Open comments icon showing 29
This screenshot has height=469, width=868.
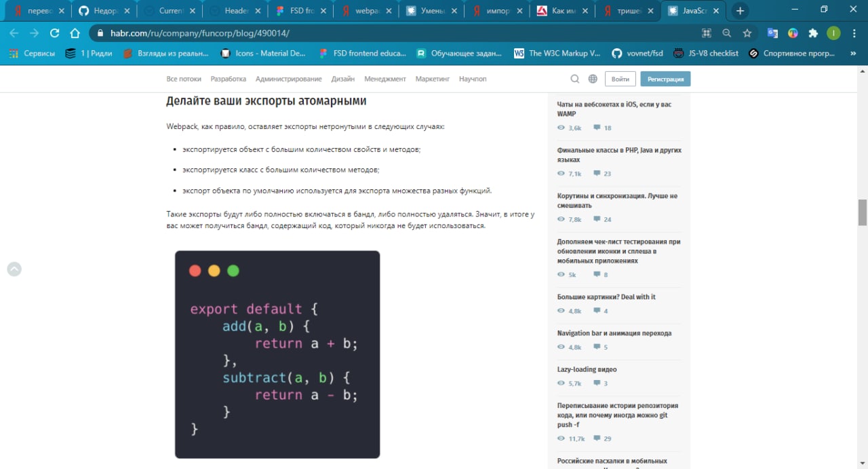pyautogui.click(x=597, y=438)
